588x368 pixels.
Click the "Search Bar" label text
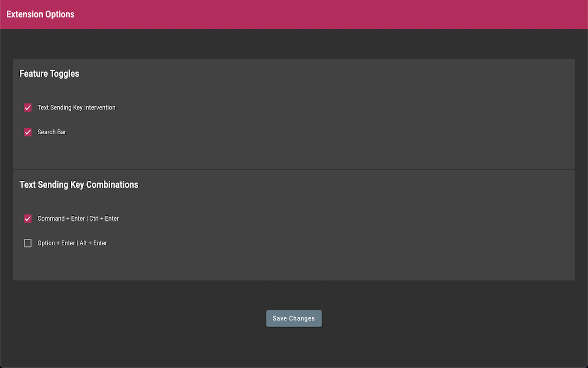pos(52,132)
